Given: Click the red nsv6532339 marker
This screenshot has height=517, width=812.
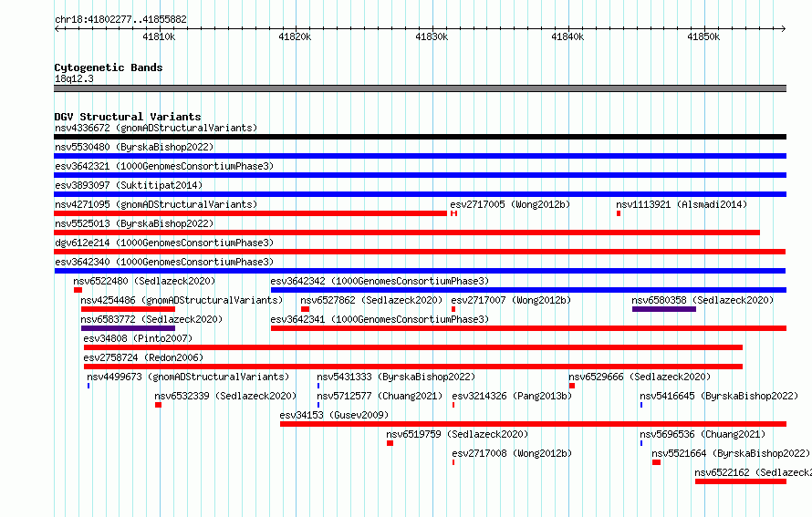Looking at the screenshot, I should [158, 405].
